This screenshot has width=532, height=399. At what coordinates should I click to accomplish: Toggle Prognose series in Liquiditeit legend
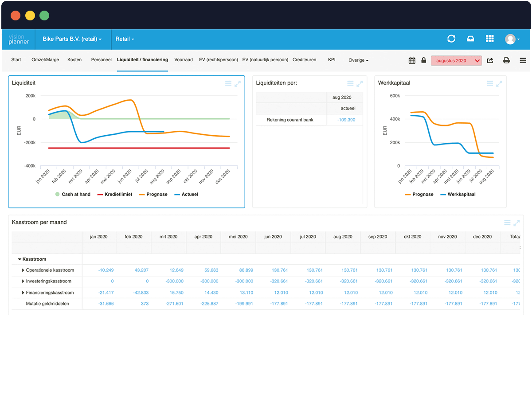(153, 194)
